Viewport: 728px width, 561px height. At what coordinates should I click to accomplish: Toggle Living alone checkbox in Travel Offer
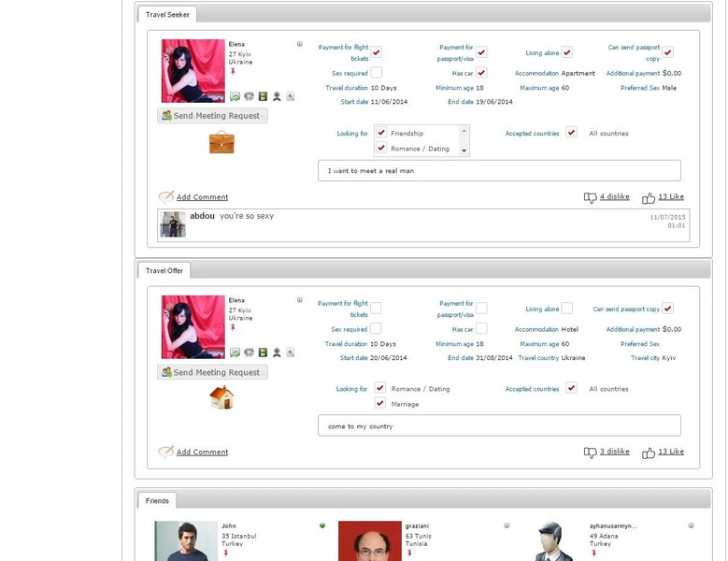pos(567,308)
